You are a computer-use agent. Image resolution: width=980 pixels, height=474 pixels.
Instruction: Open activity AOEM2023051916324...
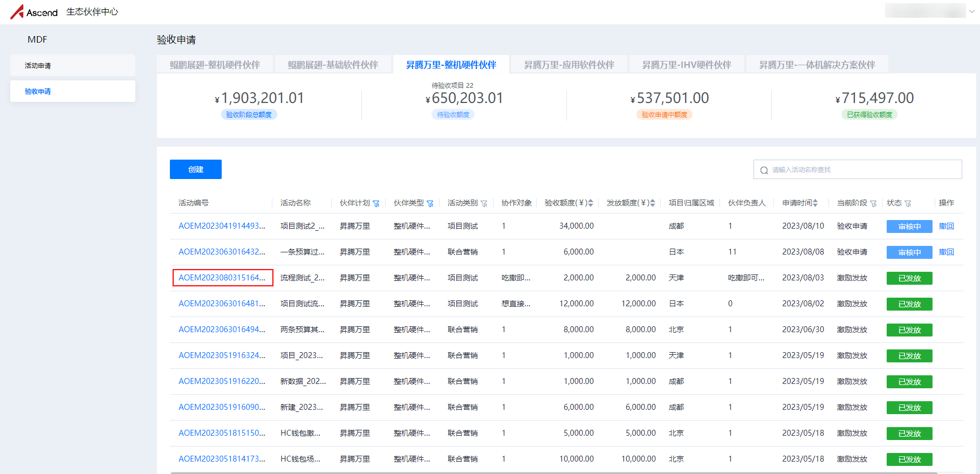pos(222,355)
